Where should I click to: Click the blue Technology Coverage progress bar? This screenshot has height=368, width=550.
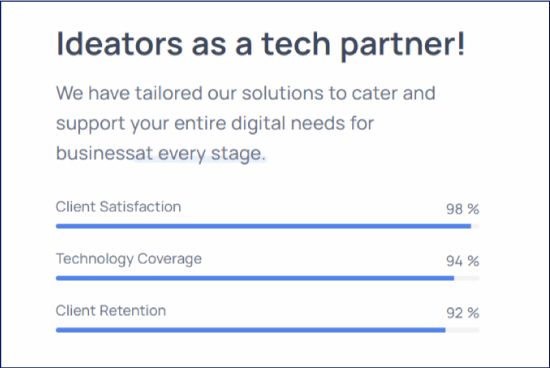tap(255, 278)
